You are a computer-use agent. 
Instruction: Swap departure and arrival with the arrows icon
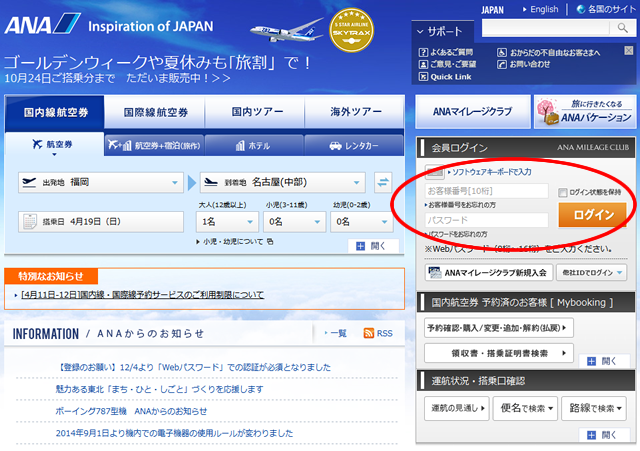click(x=383, y=182)
